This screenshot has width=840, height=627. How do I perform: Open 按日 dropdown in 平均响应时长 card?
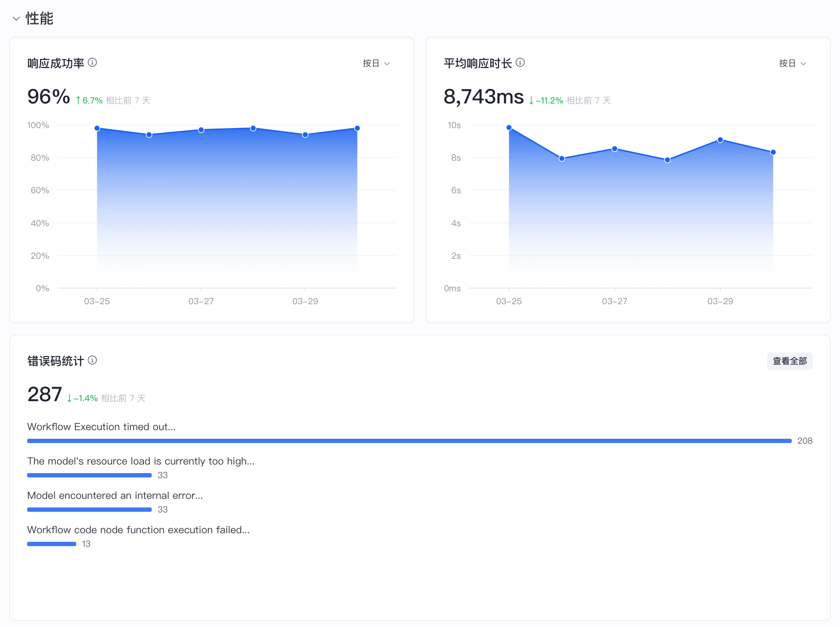792,63
